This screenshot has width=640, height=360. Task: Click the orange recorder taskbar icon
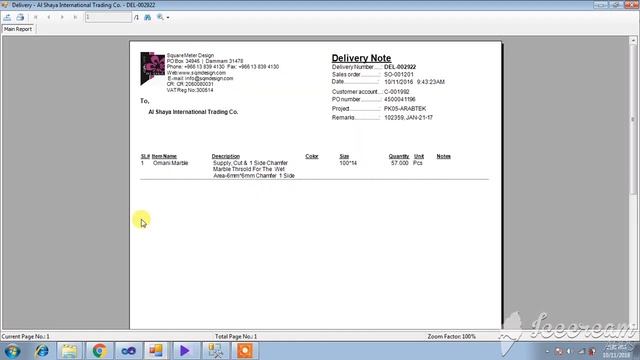tap(245, 351)
